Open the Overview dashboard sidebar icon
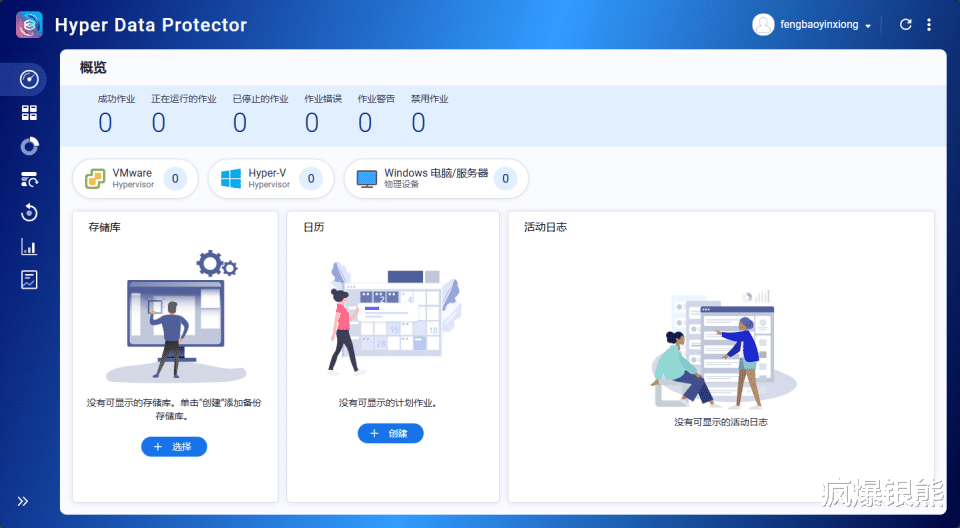Viewport: 960px width, 528px height. click(x=29, y=79)
